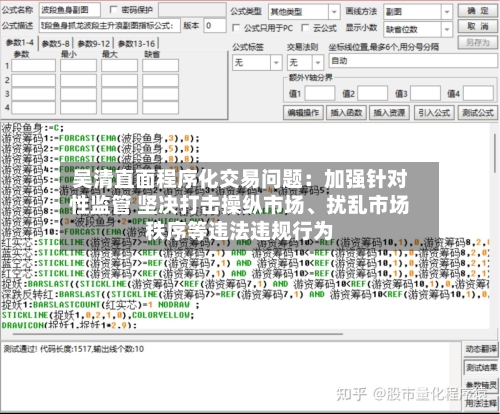Click parameter row 1 name field
Viewport: 500px width, 414px height.
point(33,66)
